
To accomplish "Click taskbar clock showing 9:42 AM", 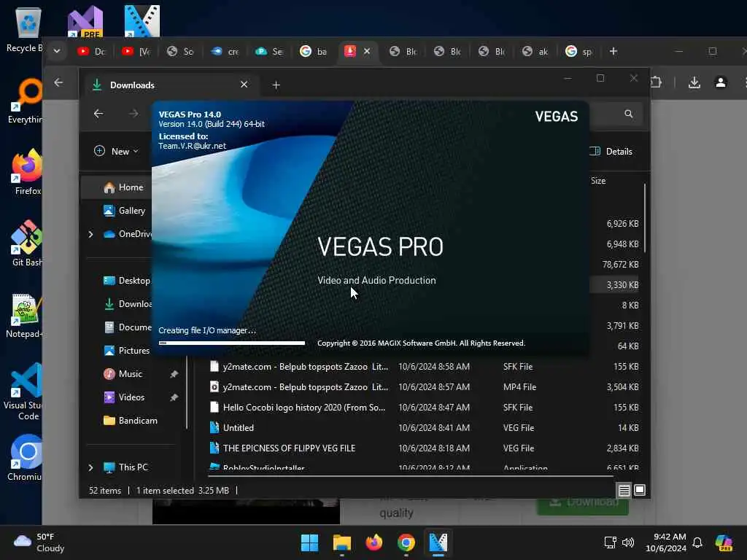I will 665,542.
